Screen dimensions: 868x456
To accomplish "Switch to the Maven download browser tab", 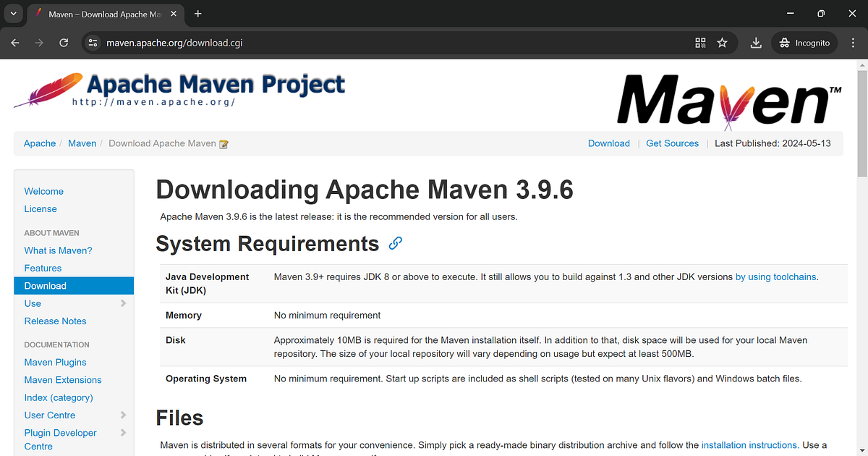I will coord(101,13).
